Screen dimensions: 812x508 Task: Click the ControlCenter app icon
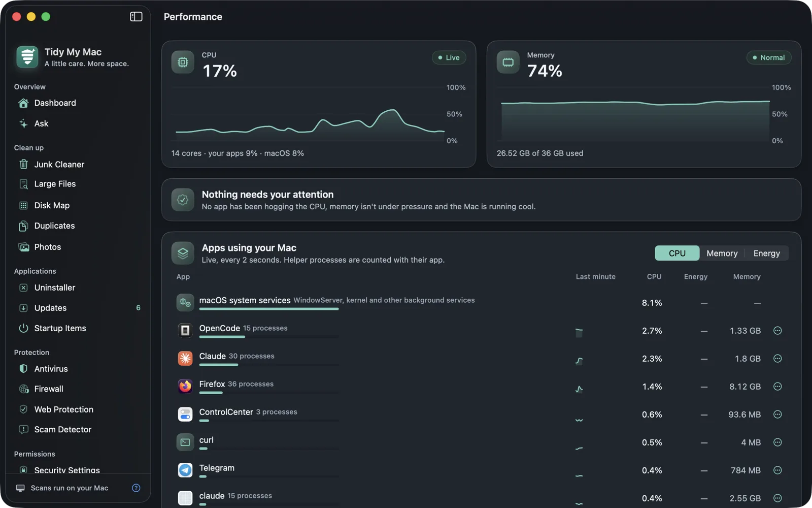(x=185, y=415)
